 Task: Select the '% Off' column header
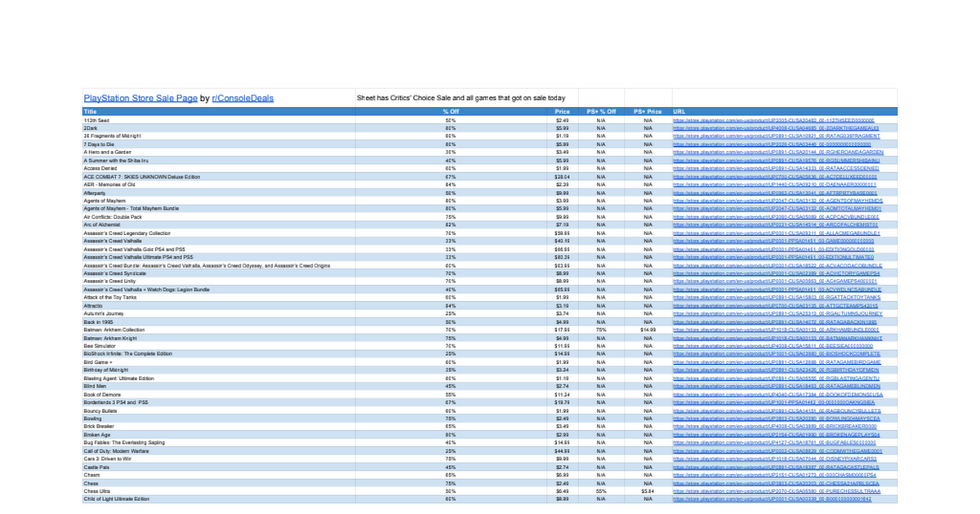click(450, 111)
